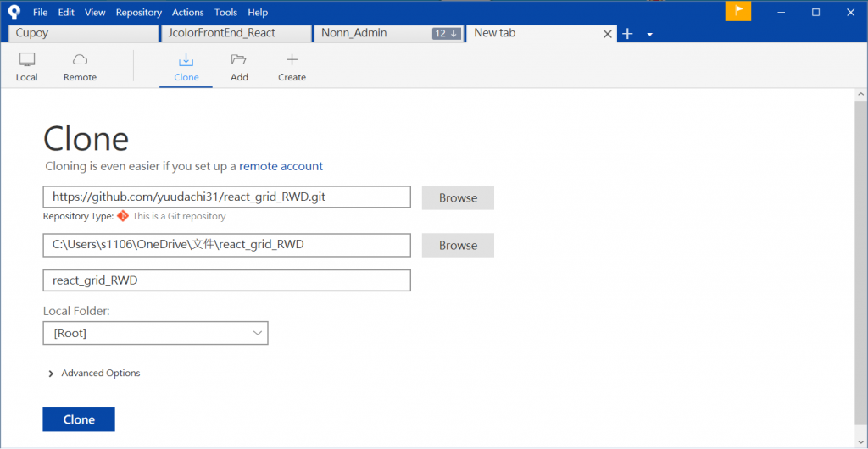This screenshot has width=868, height=449.
Task: Click the react_grid_RWD name input field
Action: pyautogui.click(x=227, y=280)
